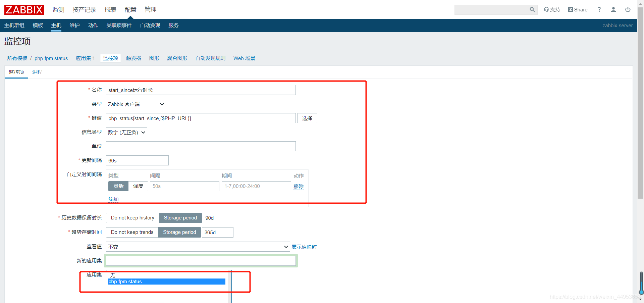644x303 pixels.
Task: Open the 报表 top menu
Action: 110,10
